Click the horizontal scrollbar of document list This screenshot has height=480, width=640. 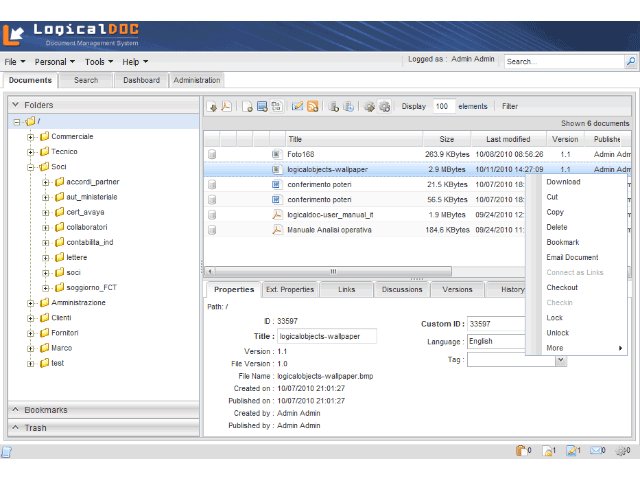333,271
